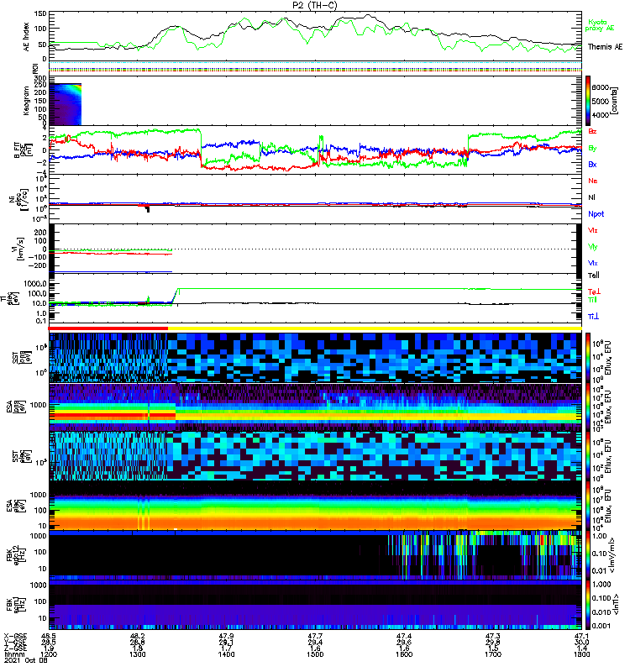
Task: Click the "1300" time tick label
Action: click(x=137, y=654)
